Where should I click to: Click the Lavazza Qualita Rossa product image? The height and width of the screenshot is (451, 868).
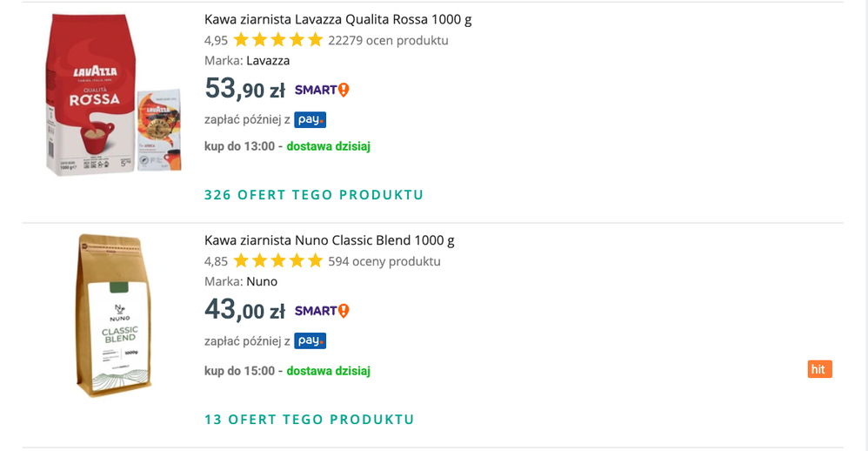tap(111, 96)
